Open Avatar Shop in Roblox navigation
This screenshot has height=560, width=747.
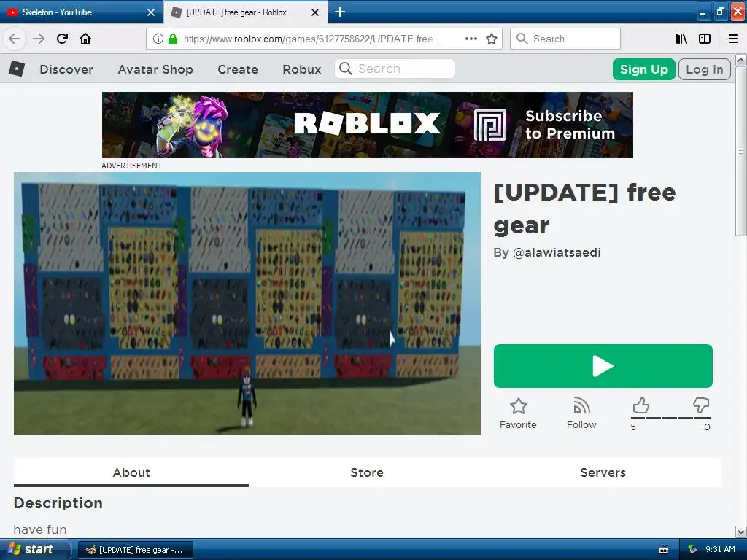pyautogui.click(x=155, y=69)
